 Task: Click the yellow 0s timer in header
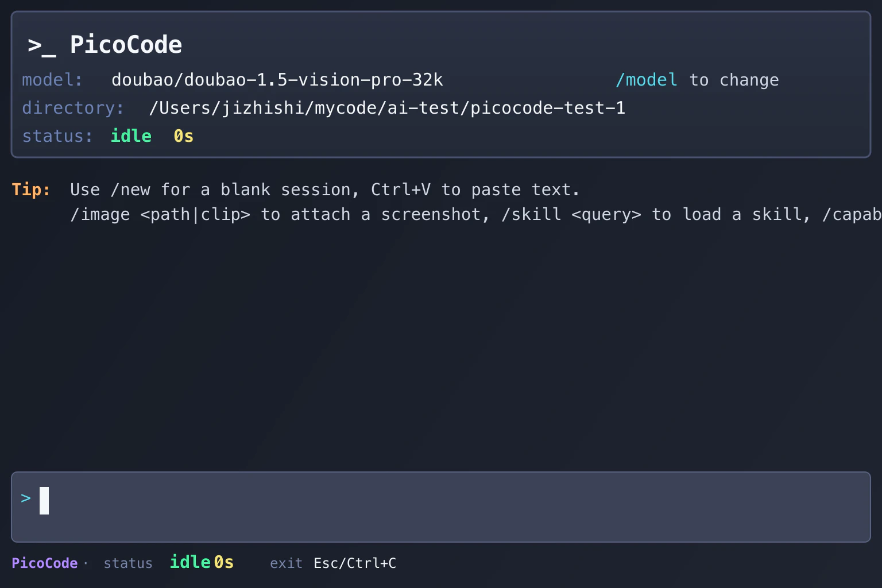pyautogui.click(x=184, y=136)
